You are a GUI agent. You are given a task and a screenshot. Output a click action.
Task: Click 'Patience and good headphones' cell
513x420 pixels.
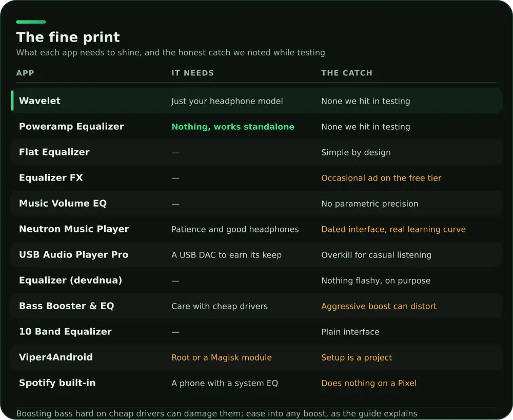pos(235,229)
